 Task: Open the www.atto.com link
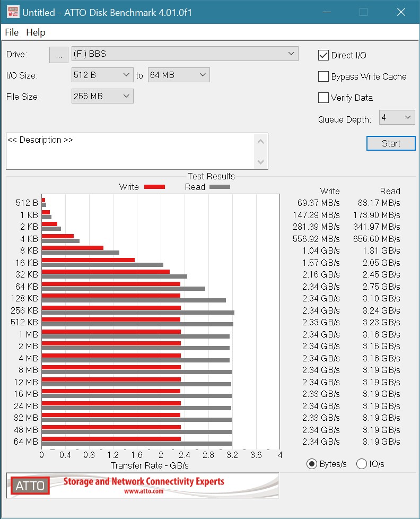coord(144,491)
